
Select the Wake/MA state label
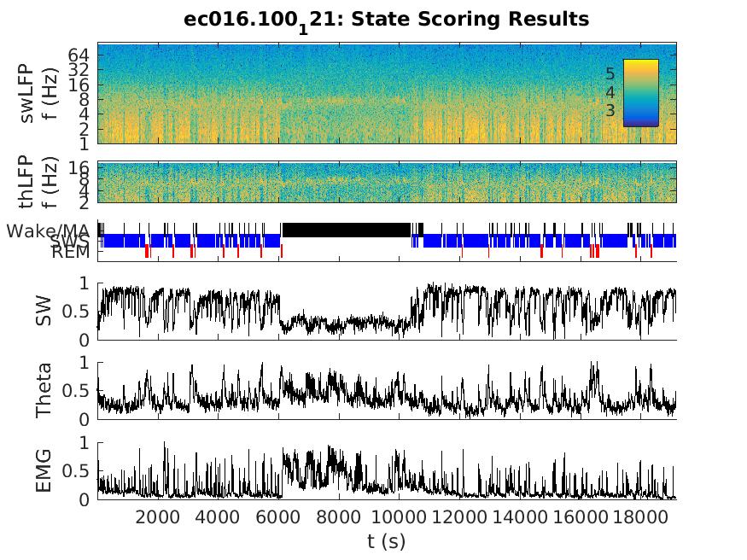pyautogui.click(x=49, y=230)
